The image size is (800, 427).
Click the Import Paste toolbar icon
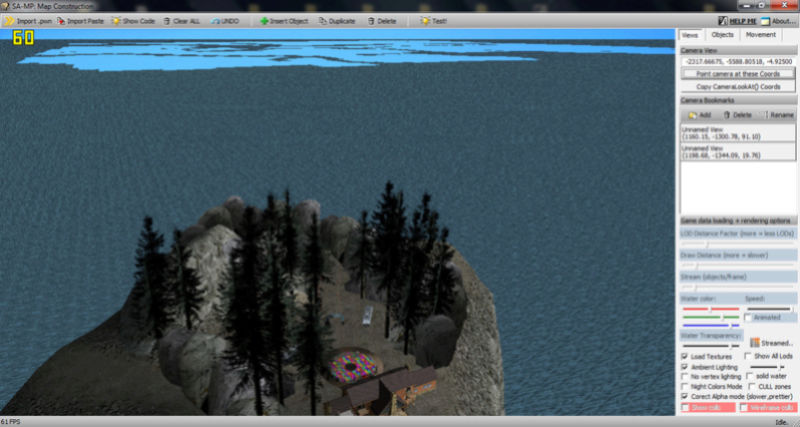[61, 21]
